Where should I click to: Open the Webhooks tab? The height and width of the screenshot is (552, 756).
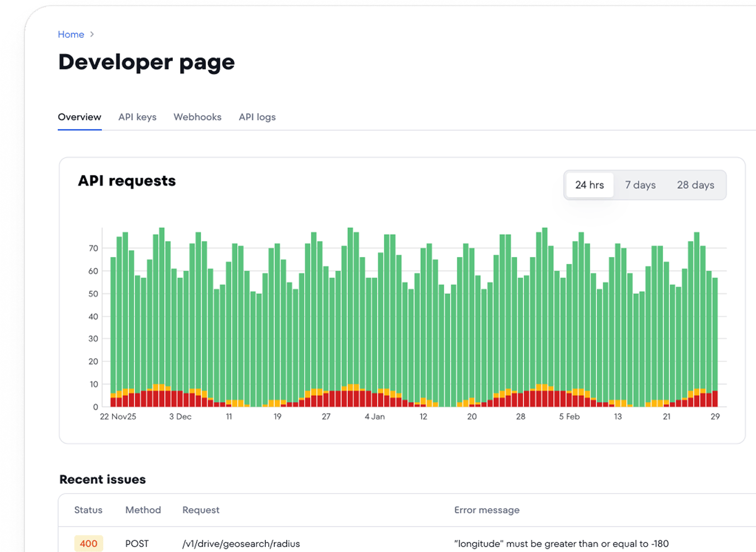coord(197,117)
